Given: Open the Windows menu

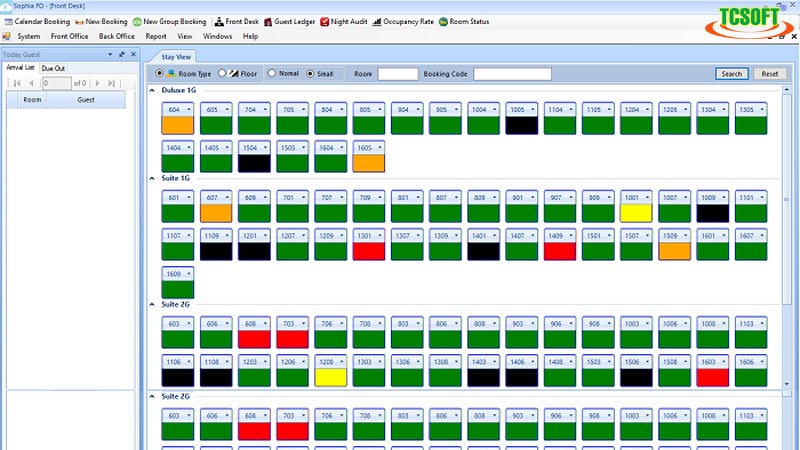Looking at the screenshot, I should coord(217,36).
